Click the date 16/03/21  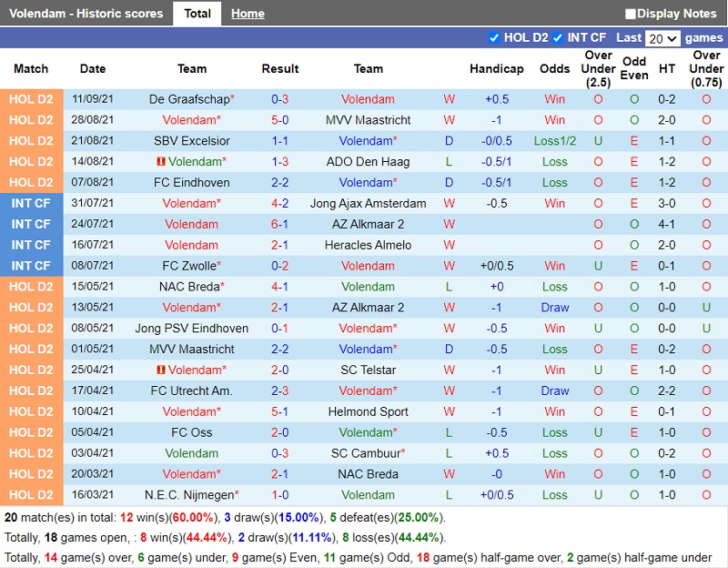(93, 495)
